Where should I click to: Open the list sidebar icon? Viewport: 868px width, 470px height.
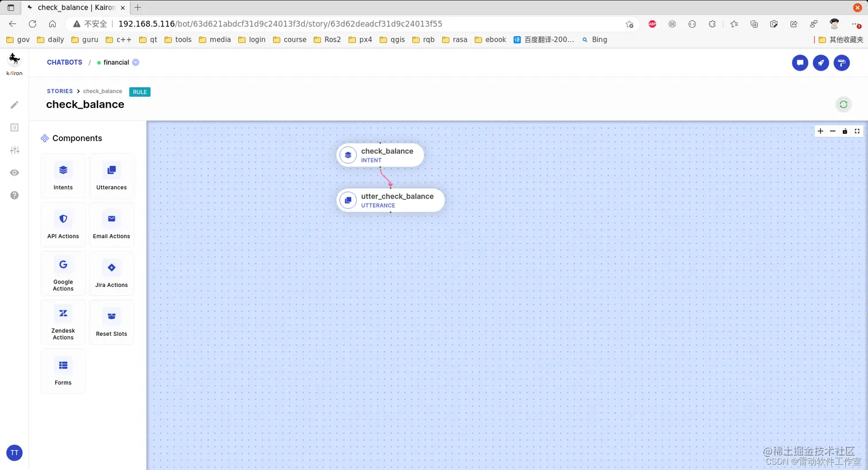click(14, 127)
